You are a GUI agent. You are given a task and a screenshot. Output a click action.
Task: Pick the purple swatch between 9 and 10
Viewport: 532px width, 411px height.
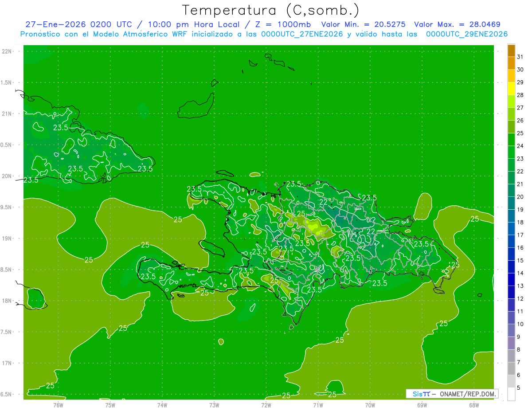coord(511,331)
